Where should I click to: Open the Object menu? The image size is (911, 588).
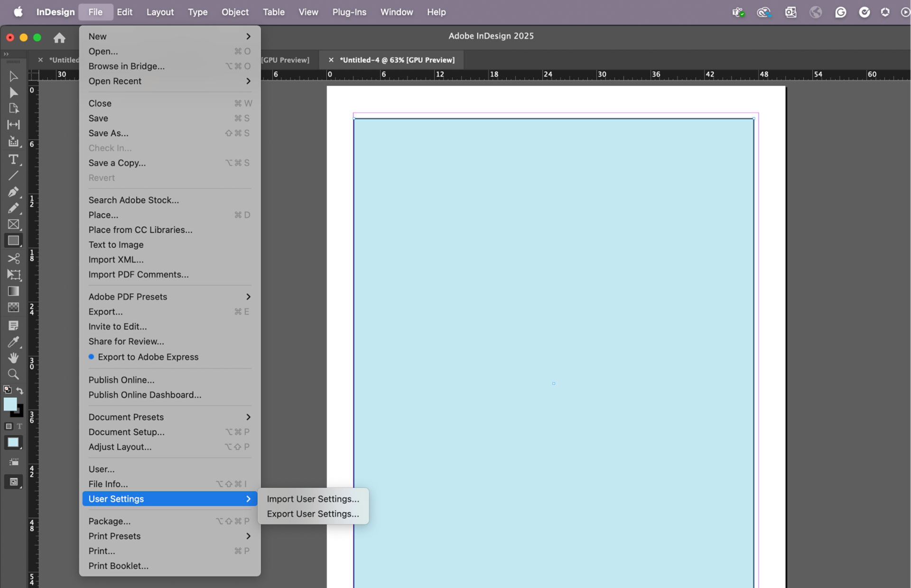(x=235, y=12)
